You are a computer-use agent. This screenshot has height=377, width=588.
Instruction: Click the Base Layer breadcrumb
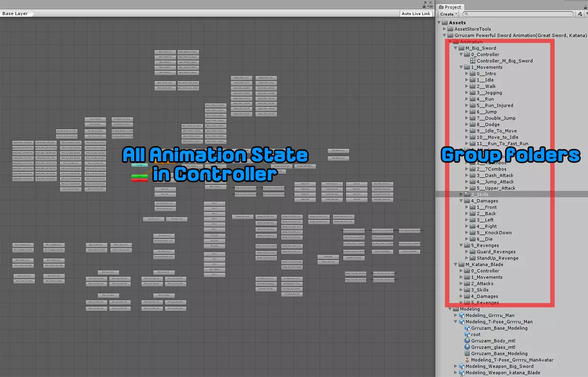(x=15, y=14)
